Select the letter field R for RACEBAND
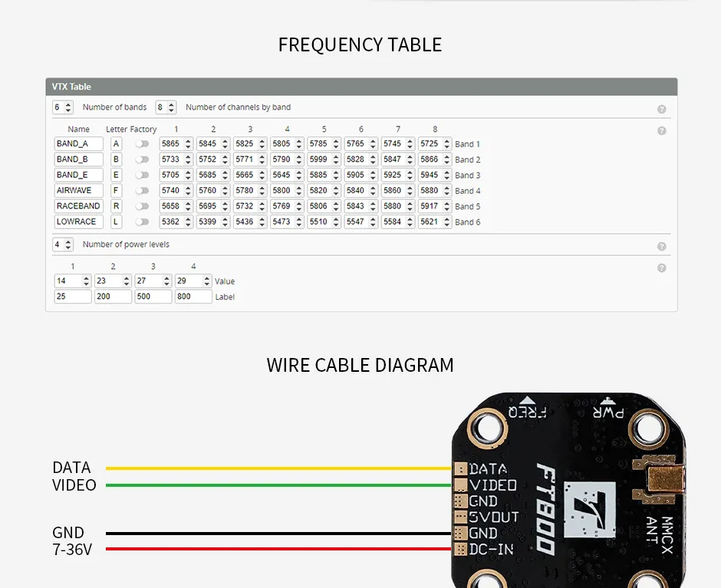Viewport: 721px width, 588px height. pyautogui.click(x=116, y=206)
